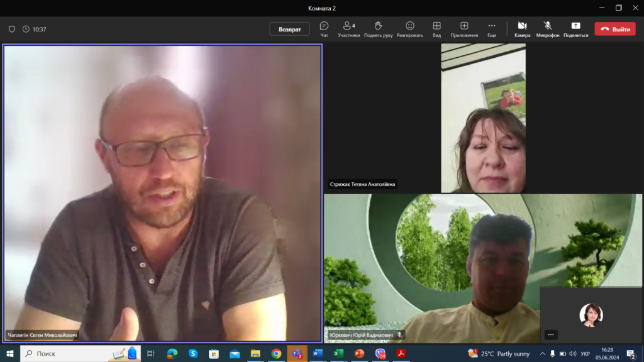
Task: Turn on the Камера camera
Action: (x=522, y=29)
